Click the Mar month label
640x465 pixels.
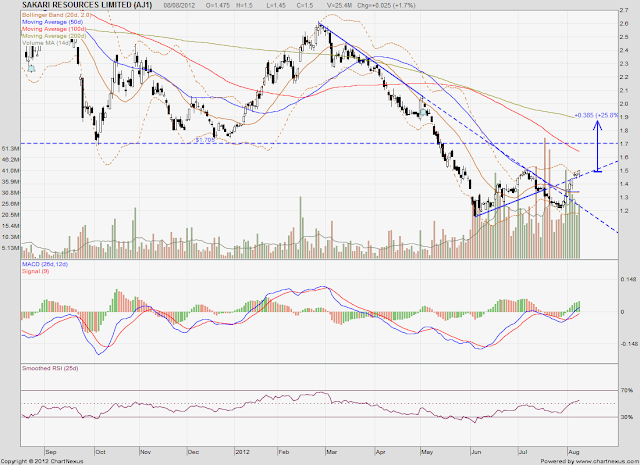tap(331, 452)
